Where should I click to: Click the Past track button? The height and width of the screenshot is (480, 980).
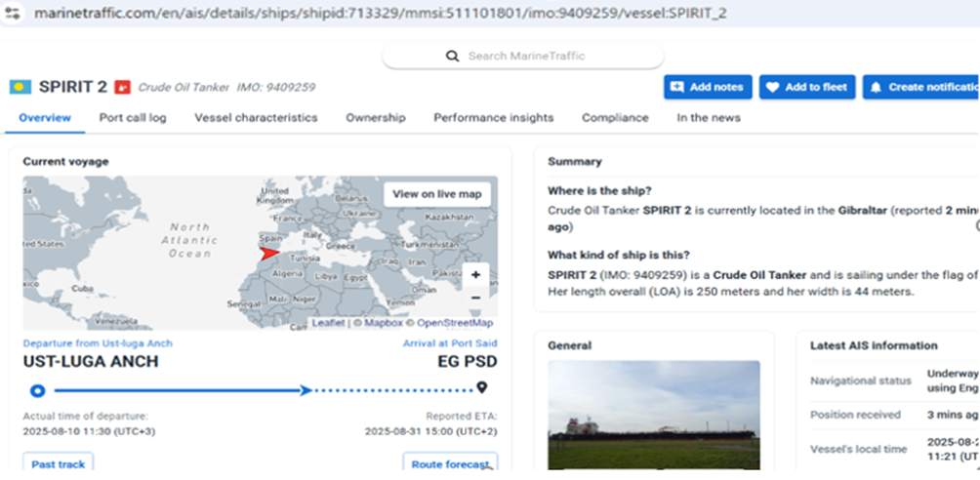pos(59,464)
